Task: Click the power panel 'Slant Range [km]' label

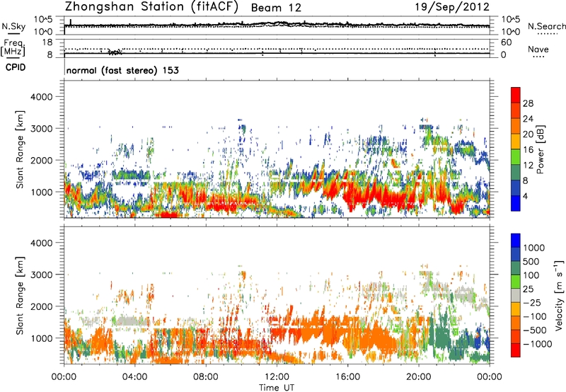Action: pyautogui.click(x=20, y=149)
